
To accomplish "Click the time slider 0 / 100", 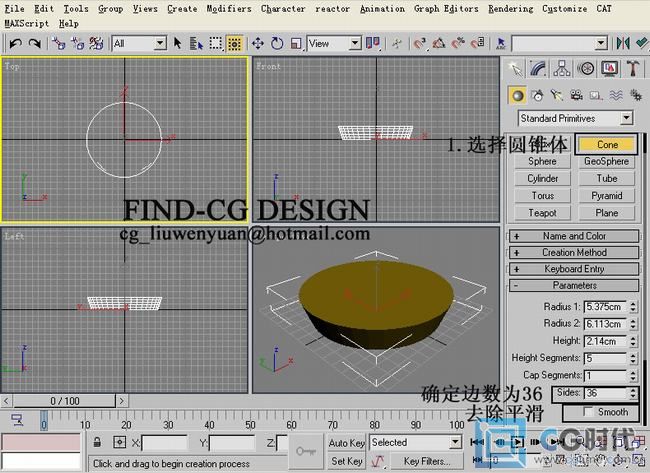I will point(65,401).
